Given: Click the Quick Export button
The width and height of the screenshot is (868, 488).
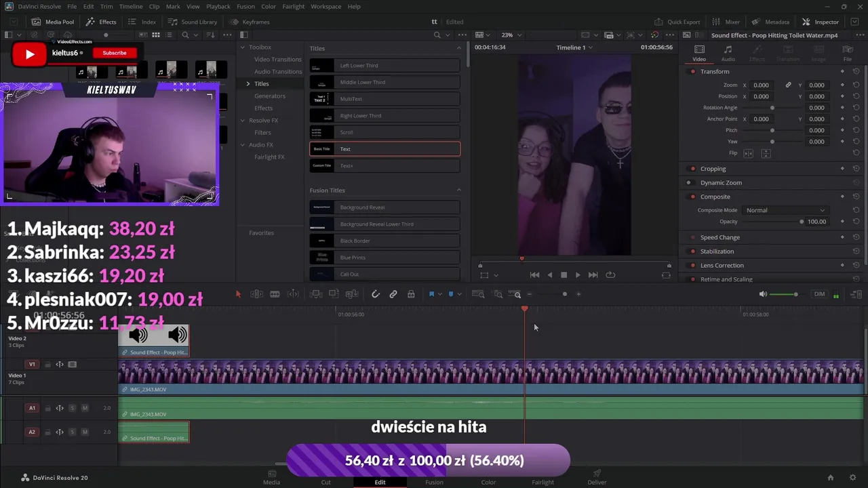Looking at the screenshot, I should pyautogui.click(x=677, y=22).
